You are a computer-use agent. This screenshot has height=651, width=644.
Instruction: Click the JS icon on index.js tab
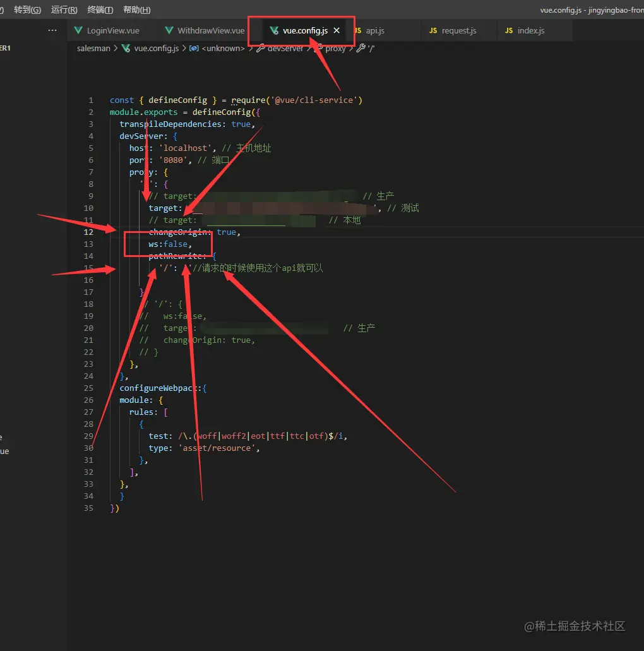[509, 31]
